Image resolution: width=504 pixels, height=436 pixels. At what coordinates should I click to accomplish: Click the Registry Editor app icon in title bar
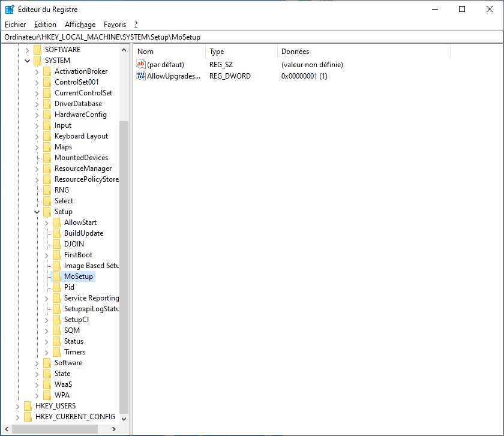(x=10, y=10)
